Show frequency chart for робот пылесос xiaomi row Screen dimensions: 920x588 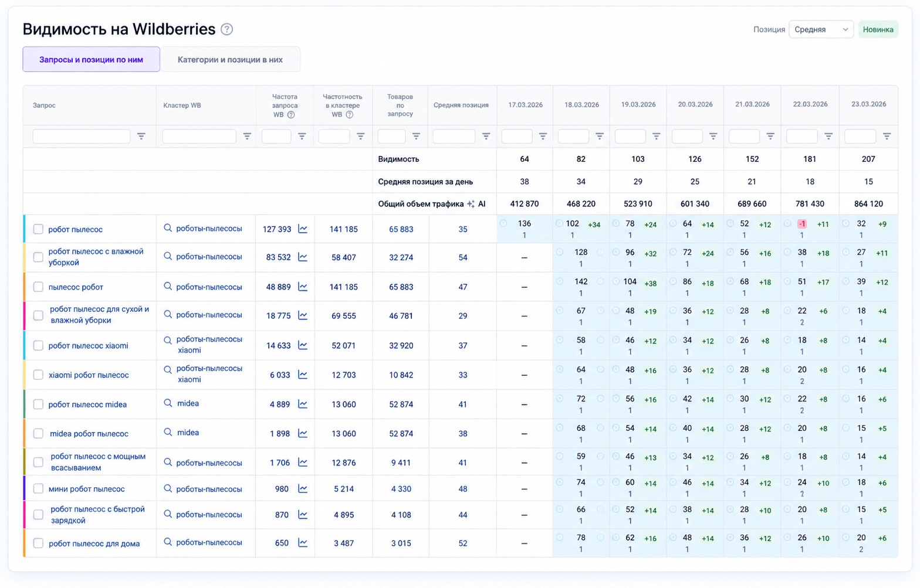tap(303, 345)
